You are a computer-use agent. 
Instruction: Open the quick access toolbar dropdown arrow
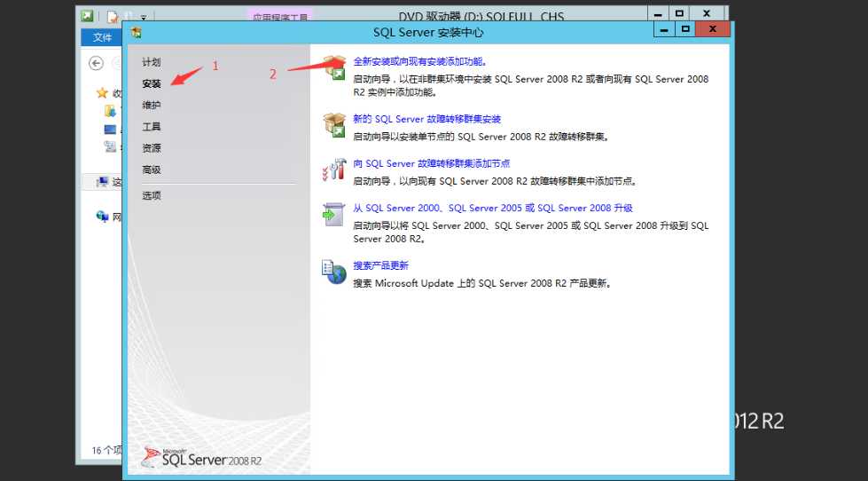tap(144, 18)
